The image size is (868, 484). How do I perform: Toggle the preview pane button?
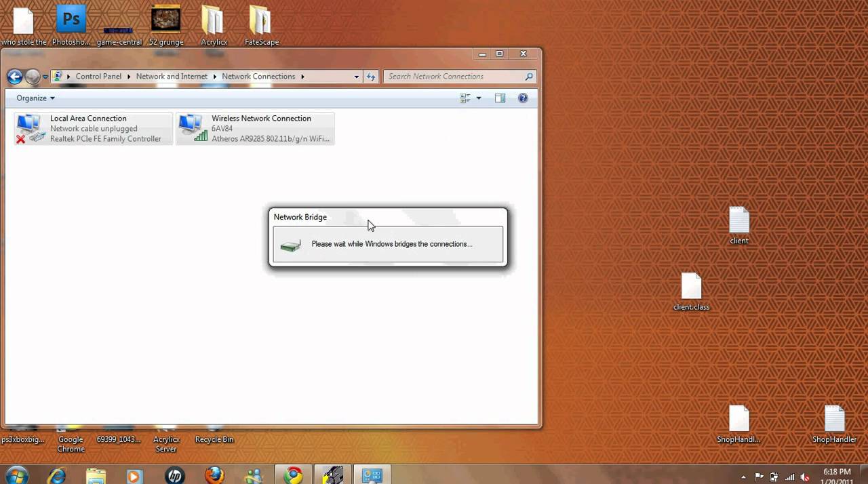(500, 98)
